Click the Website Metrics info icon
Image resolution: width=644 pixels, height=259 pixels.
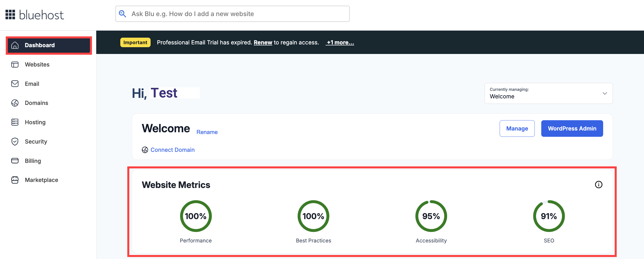[599, 185]
